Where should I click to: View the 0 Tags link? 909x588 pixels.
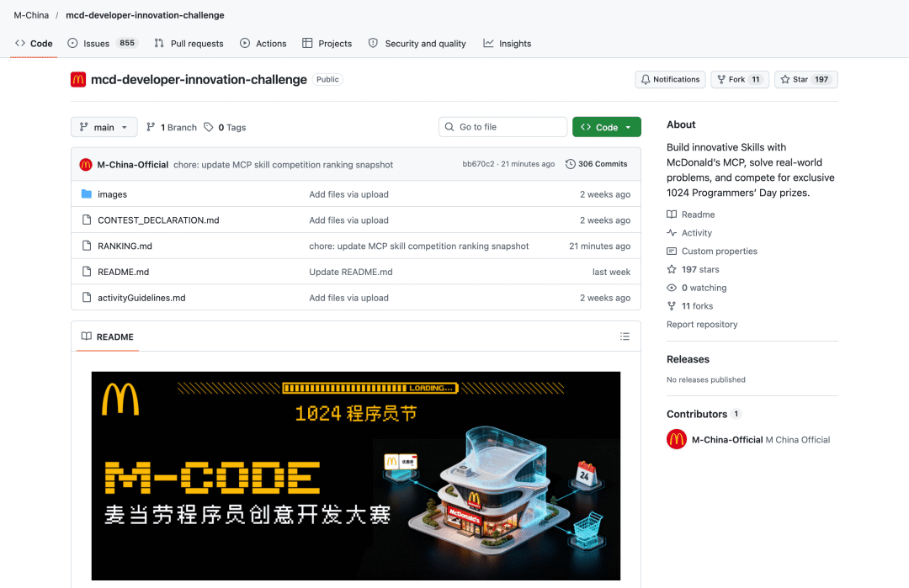click(x=225, y=128)
